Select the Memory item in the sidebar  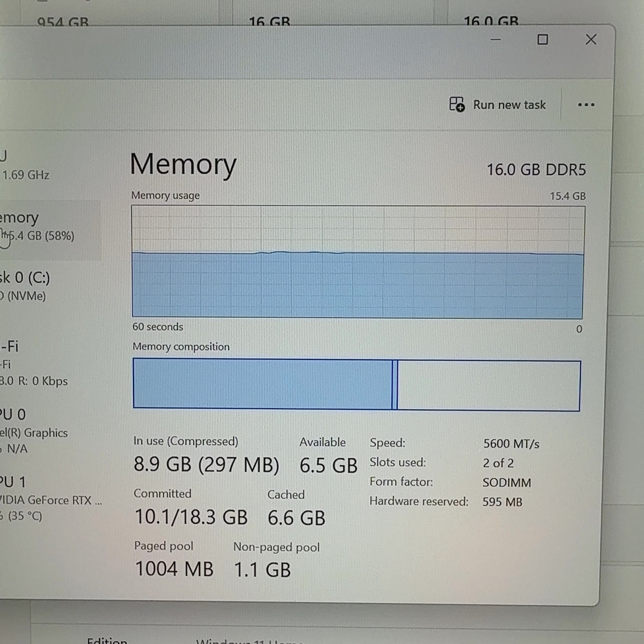(49, 230)
